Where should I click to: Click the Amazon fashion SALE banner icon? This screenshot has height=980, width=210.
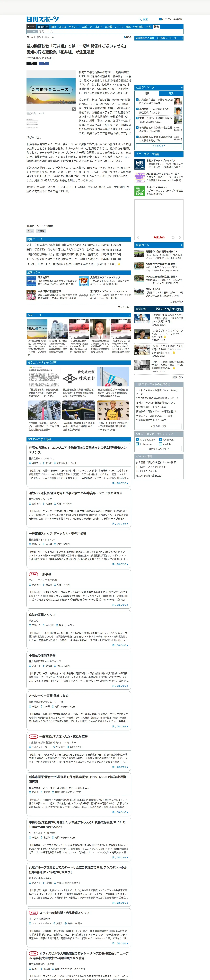tap(140, 178)
